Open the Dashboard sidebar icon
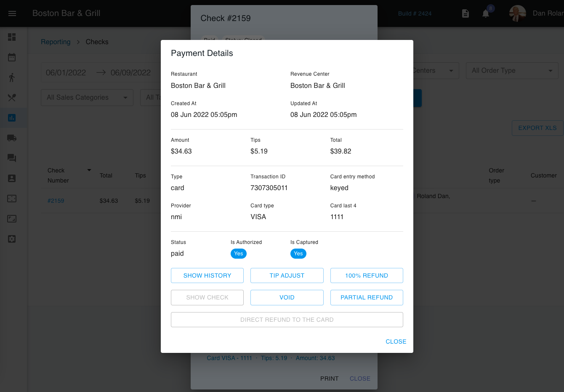 pos(12,37)
